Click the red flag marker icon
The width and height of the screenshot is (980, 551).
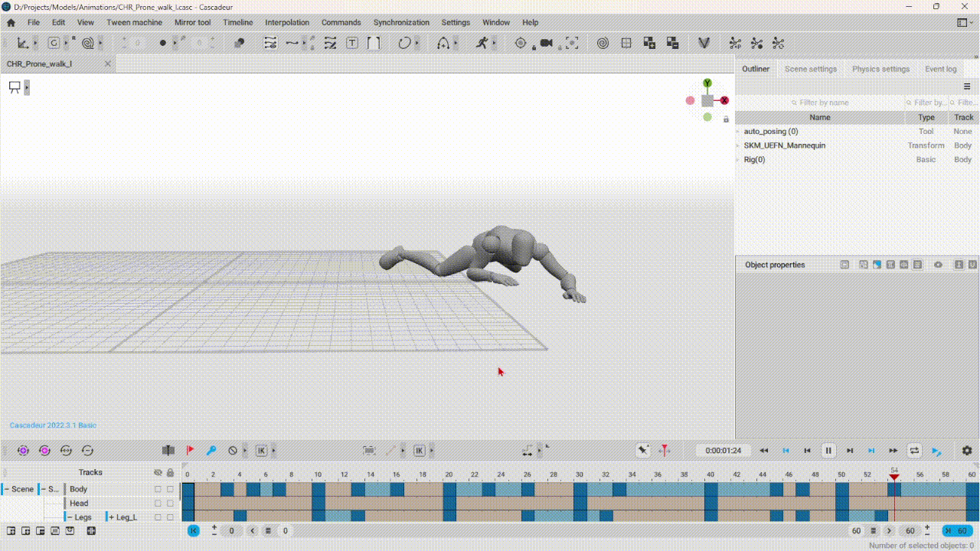click(190, 451)
